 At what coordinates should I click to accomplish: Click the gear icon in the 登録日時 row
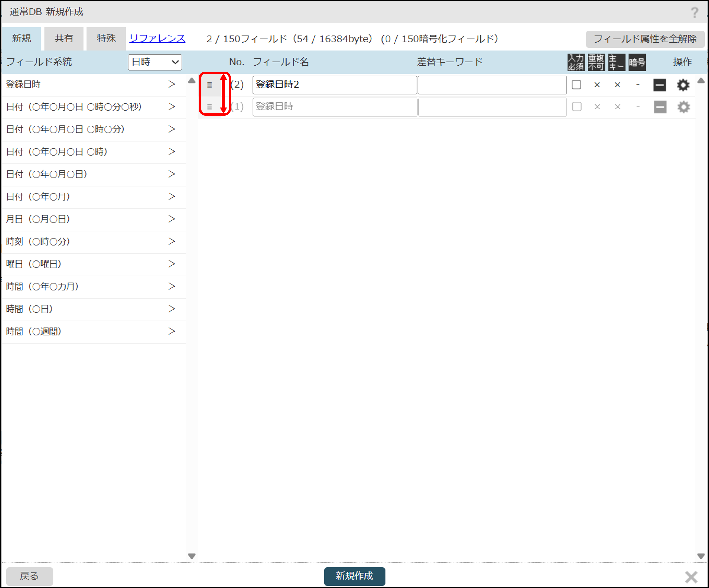pyautogui.click(x=683, y=107)
